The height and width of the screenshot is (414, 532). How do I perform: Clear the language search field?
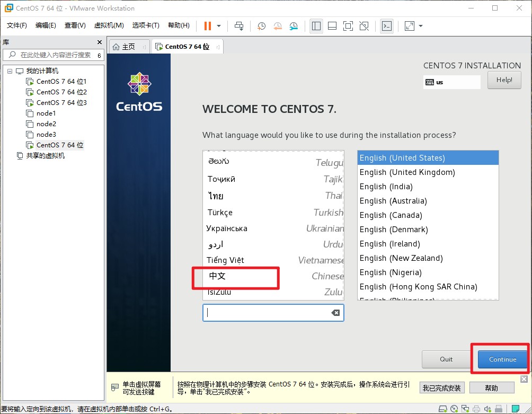point(335,313)
